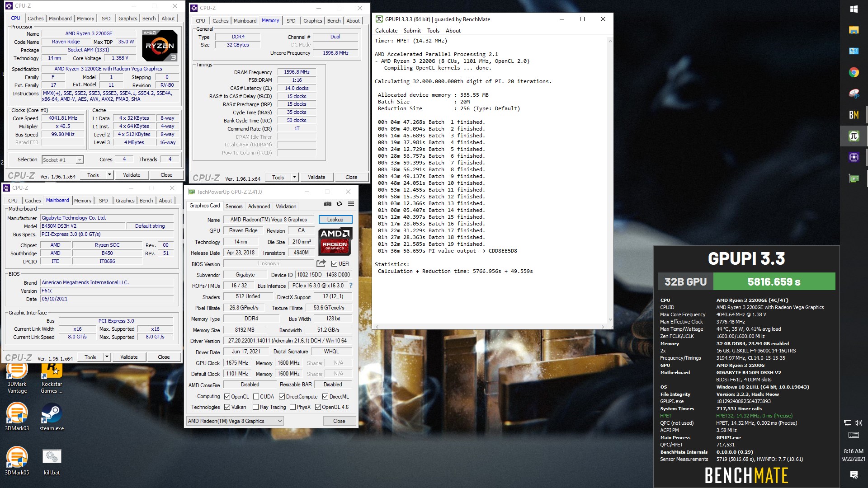Open 3DMark03 desktop shortcut
Screen dimensions: 868x488
(17, 417)
